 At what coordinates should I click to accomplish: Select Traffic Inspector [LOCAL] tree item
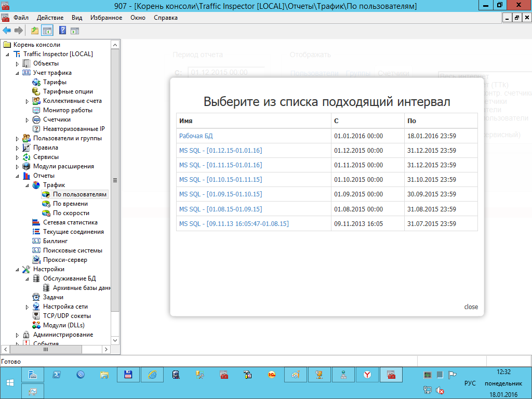point(58,54)
